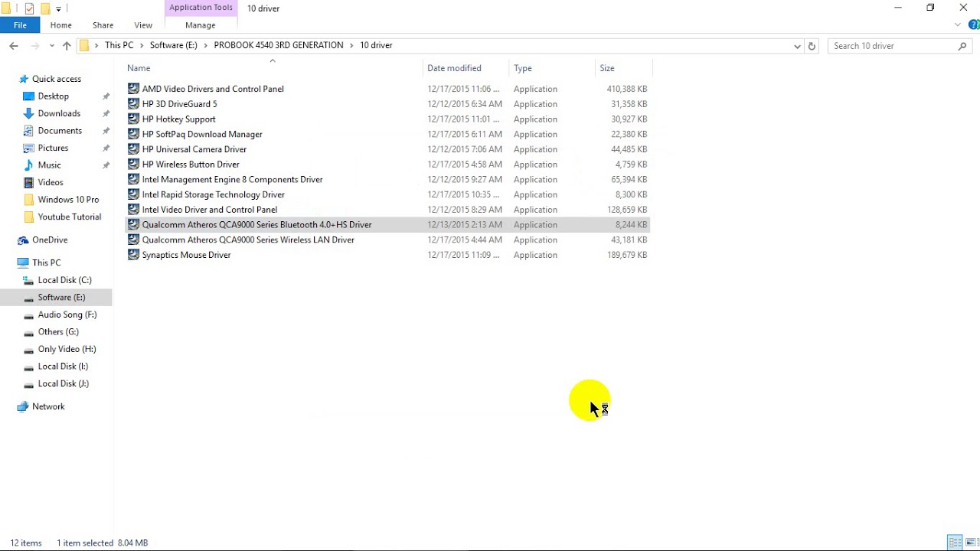The image size is (980, 551).
Task: Open Documents in Quick access
Action: 60,131
